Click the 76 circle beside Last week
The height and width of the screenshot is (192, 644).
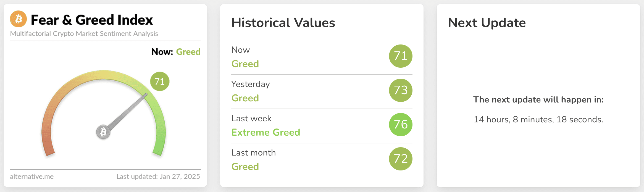(x=401, y=125)
